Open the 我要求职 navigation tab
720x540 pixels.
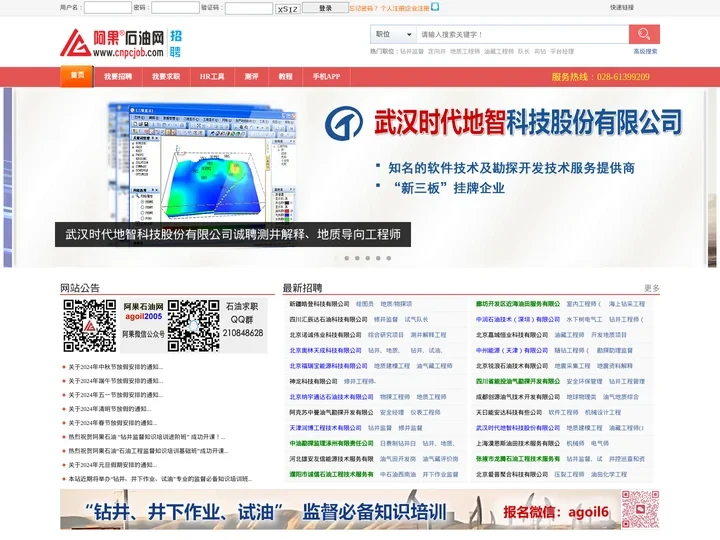pos(166,77)
